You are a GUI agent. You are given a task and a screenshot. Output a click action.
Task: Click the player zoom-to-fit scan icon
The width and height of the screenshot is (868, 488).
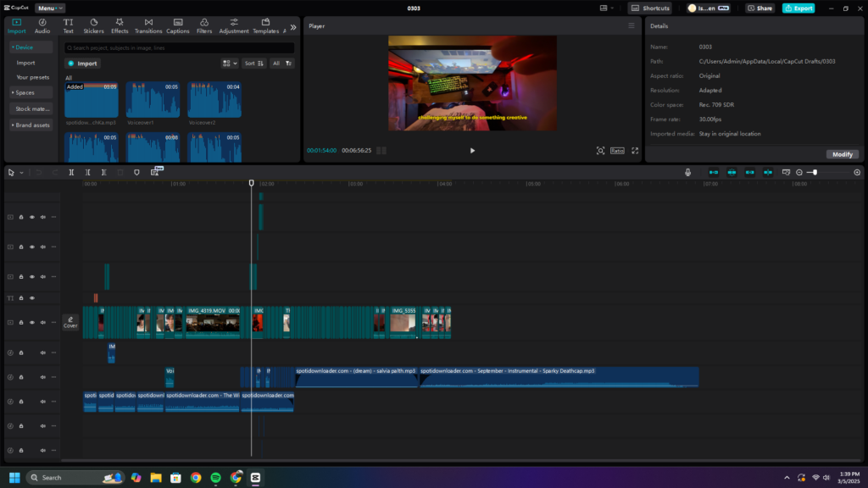tap(600, 151)
